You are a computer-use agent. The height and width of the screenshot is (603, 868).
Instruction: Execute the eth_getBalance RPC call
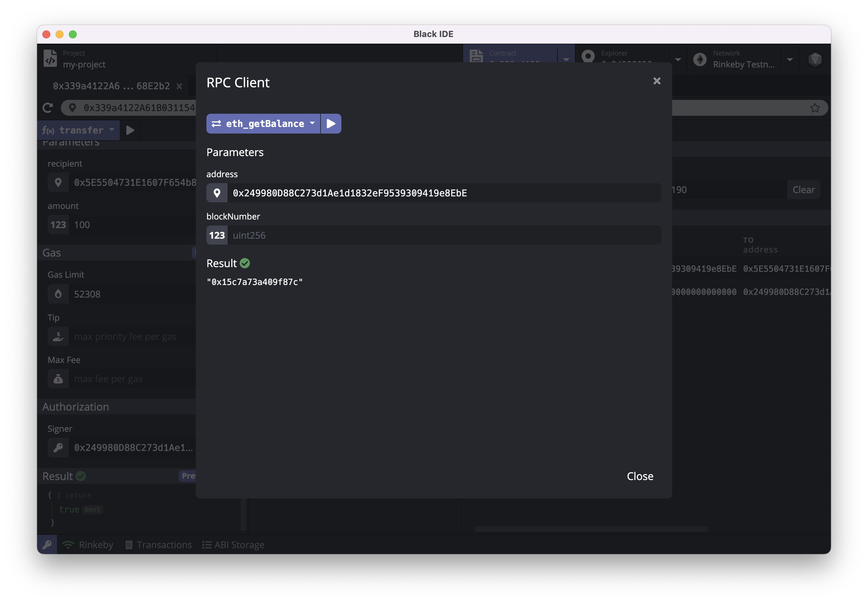pyautogui.click(x=331, y=124)
